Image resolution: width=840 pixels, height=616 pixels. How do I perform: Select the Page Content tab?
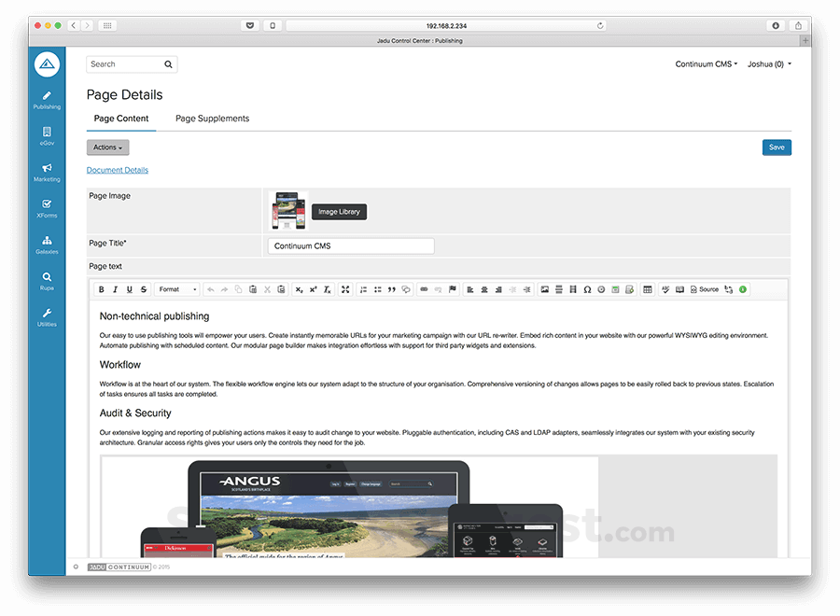(121, 119)
